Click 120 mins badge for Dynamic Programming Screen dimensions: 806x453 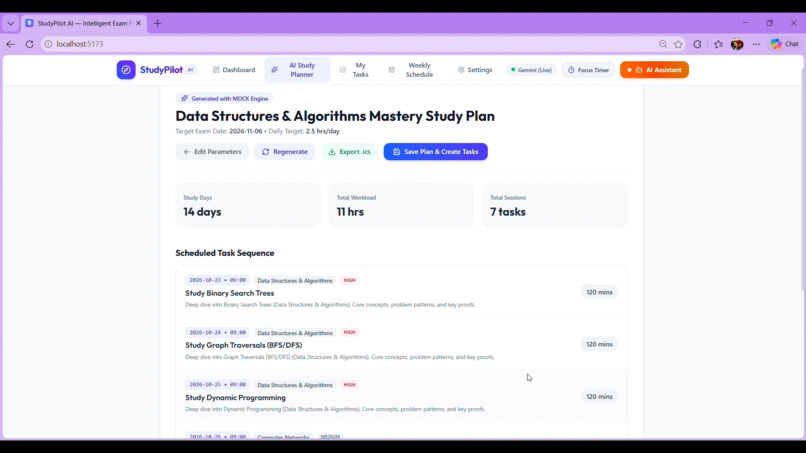pos(599,396)
